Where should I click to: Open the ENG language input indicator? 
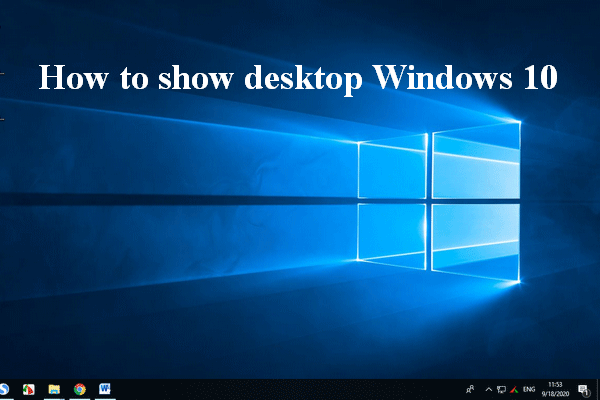[x=529, y=389]
